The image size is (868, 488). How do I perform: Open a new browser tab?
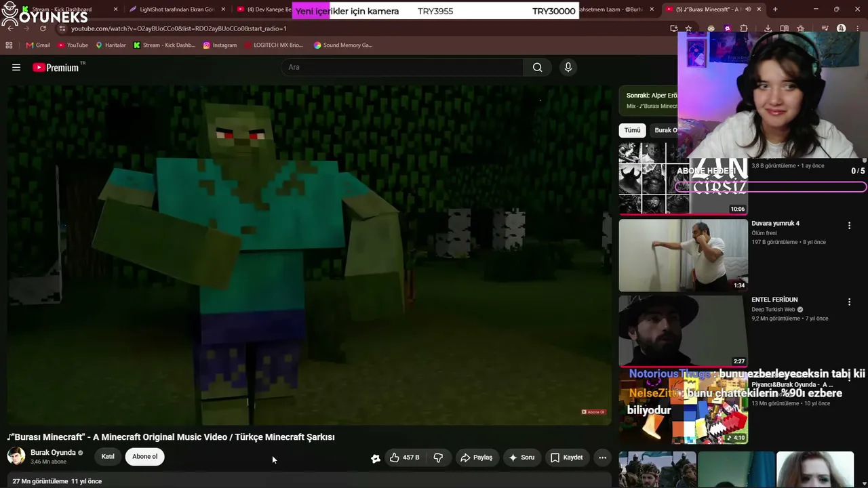pyautogui.click(x=775, y=9)
